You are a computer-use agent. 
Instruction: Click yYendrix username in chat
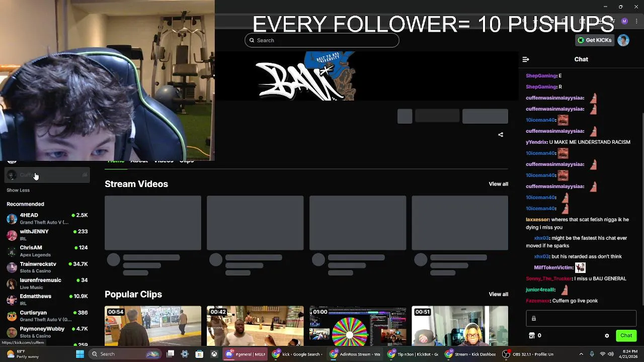(x=536, y=142)
